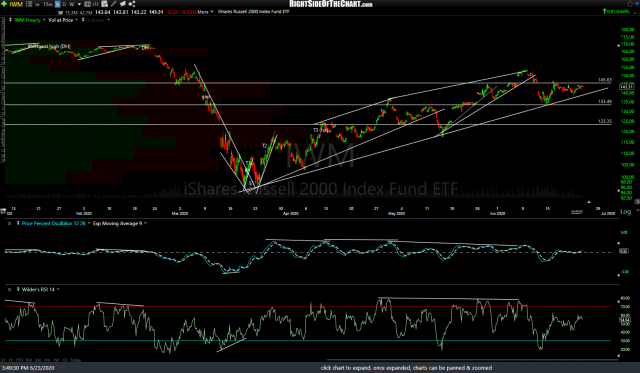Click the chart type toggle icon

coord(88,4)
